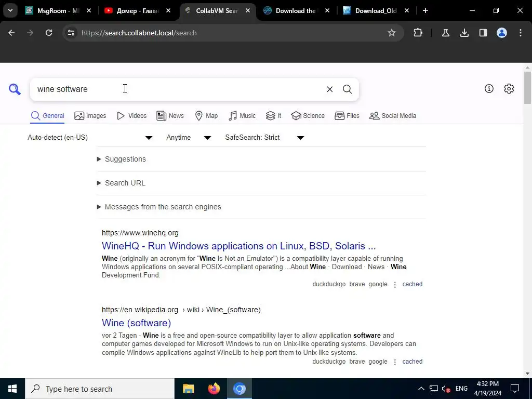Screen dimensions: 532x399
Task: Open cached version of WineHQ result
Action: tap(412, 284)
